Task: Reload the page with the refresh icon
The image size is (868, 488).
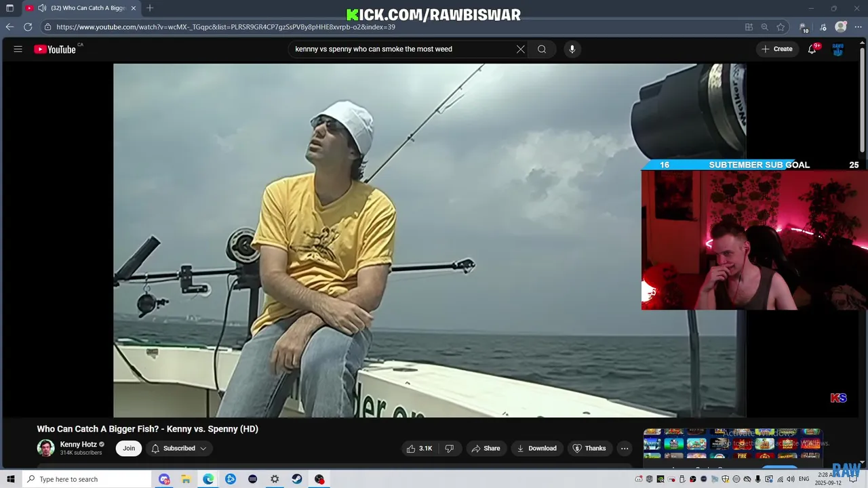Action: coord(28,27)
